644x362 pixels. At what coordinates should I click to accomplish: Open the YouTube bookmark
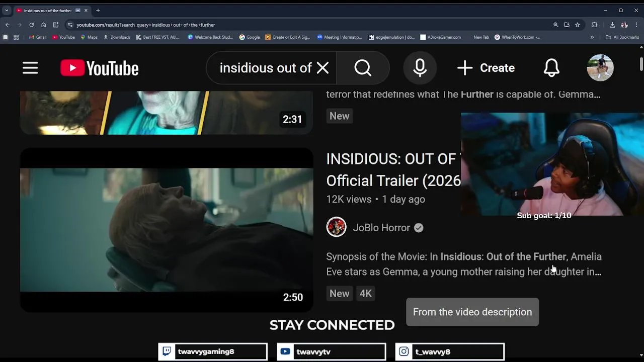pyautogui.click(x=63, y=37)
